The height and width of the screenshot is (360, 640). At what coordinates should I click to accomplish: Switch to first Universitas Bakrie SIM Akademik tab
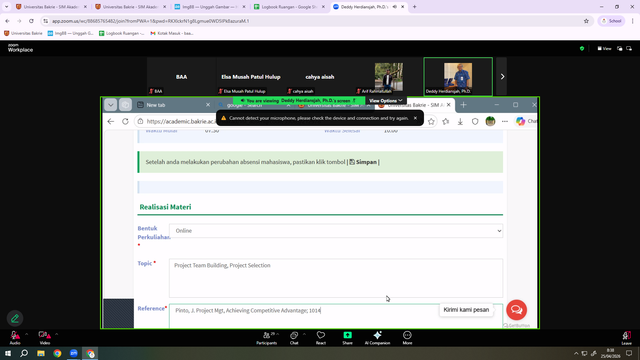tap(51, 7)
